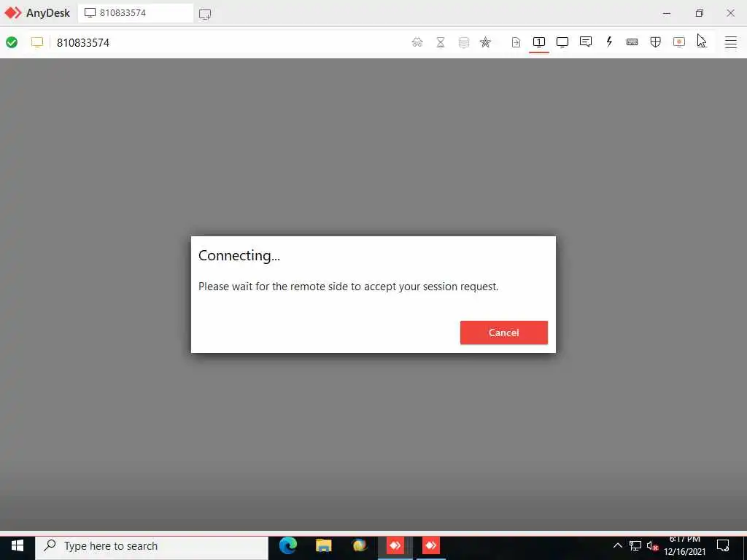This screenshot has height=560, width=747.
Task: Open actions lightning bolt menu
Action: (609, 42)
